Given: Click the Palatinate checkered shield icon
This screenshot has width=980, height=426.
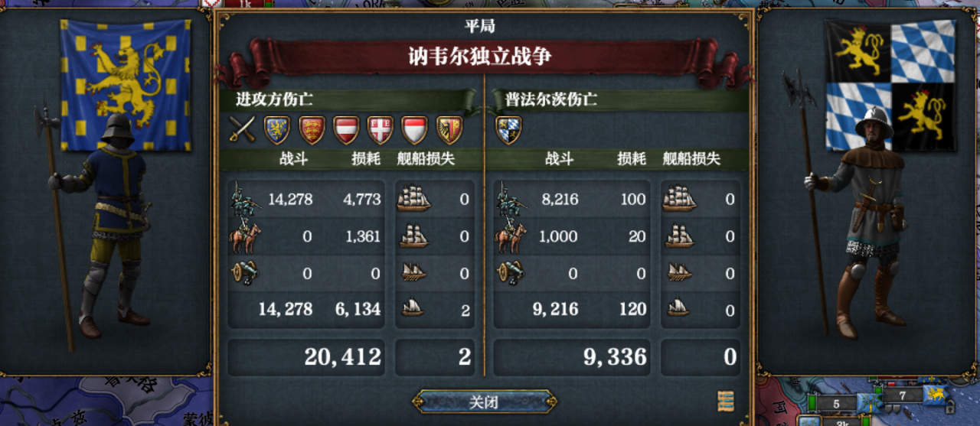Looking at the screenshot, I should click(x=508, y=130).
